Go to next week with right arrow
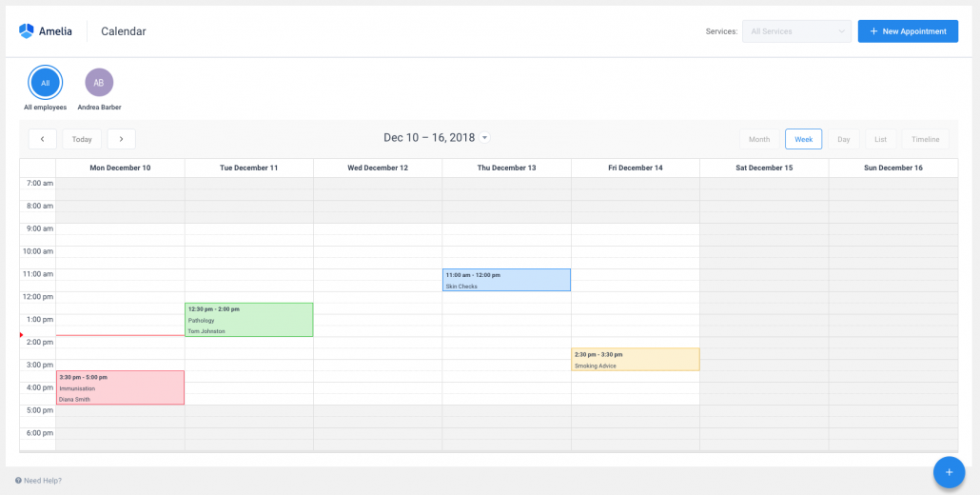This screenshot has height=495, width=980. [121, 139]
